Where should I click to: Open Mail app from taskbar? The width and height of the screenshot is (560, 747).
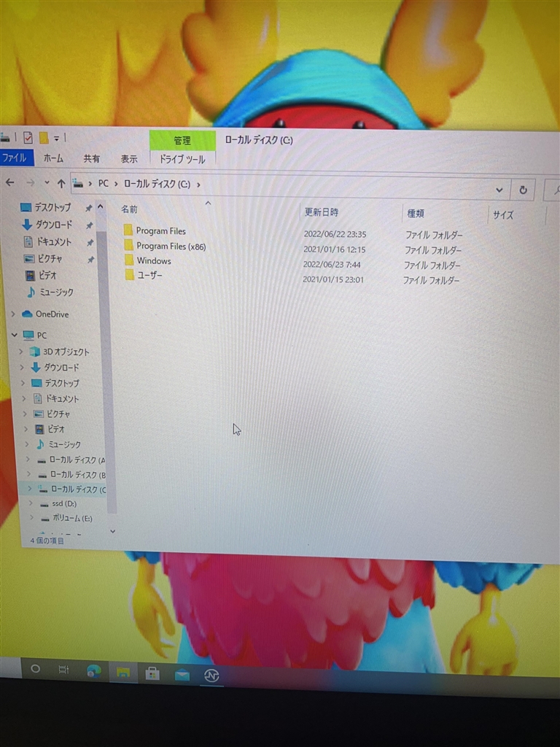pos(182,675)
